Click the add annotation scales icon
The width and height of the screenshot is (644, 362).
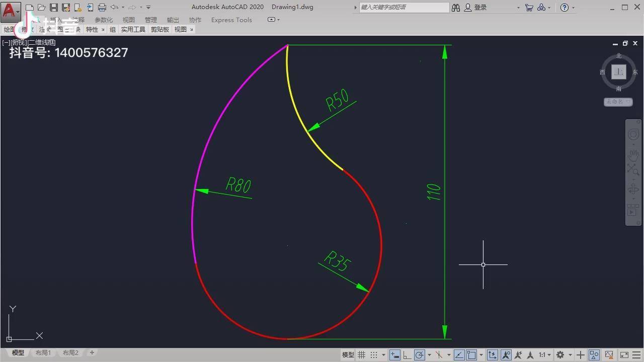(518, 355)
